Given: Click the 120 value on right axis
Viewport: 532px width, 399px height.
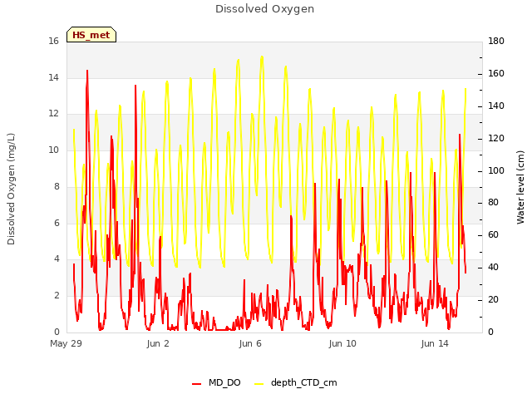Looking at the screenshot, I should (x=496, y=139).
